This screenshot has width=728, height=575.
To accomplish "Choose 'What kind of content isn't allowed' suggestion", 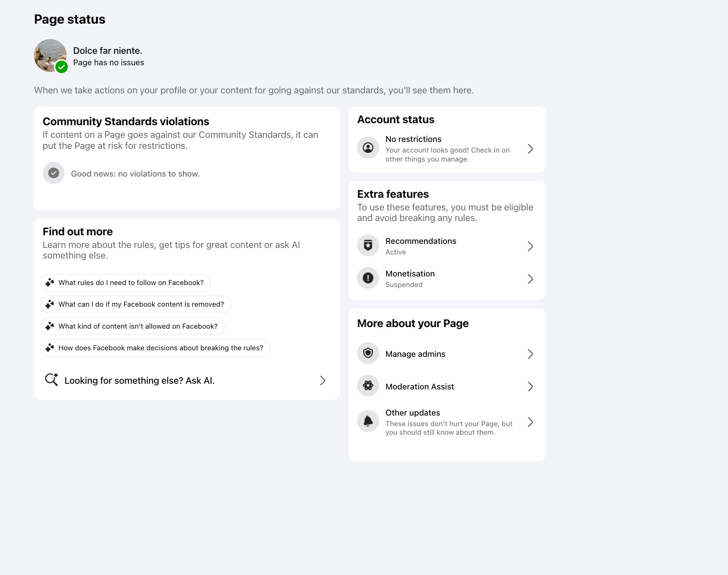I will [x=133, y=326].
